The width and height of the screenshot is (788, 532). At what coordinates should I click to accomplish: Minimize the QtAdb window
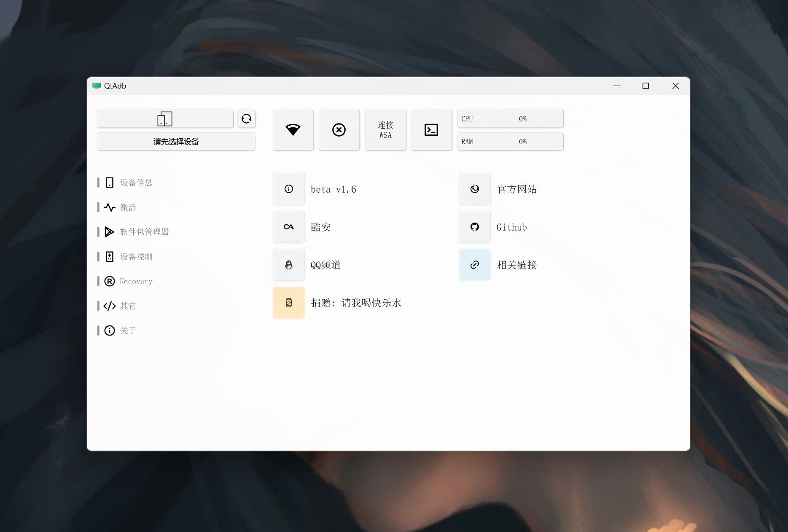click(x=616, y=86)
